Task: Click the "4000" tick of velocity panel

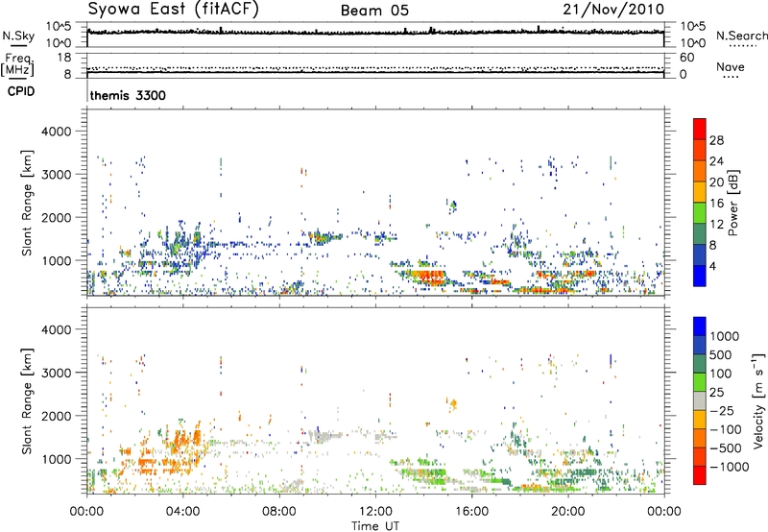Action: tap(56, 329)
